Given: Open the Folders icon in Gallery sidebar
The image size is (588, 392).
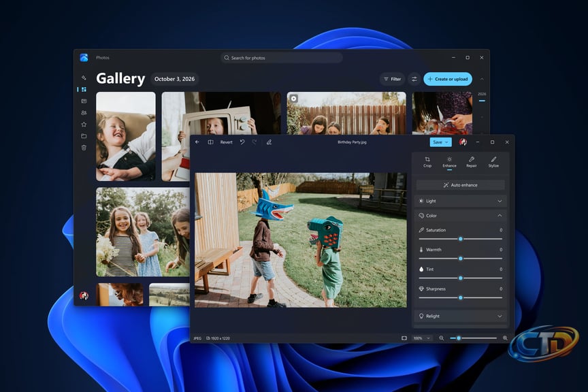Looking at the screenshot, I should [84, 136].
